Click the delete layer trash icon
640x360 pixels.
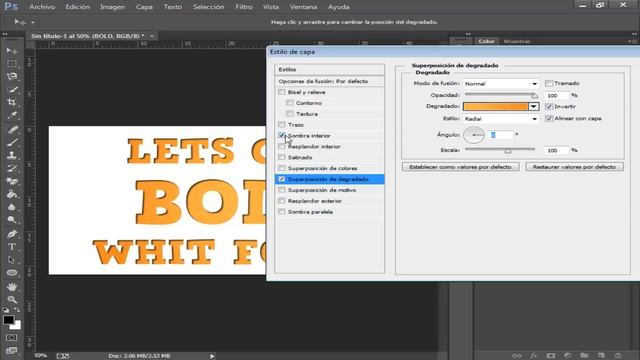click(618, 356)
